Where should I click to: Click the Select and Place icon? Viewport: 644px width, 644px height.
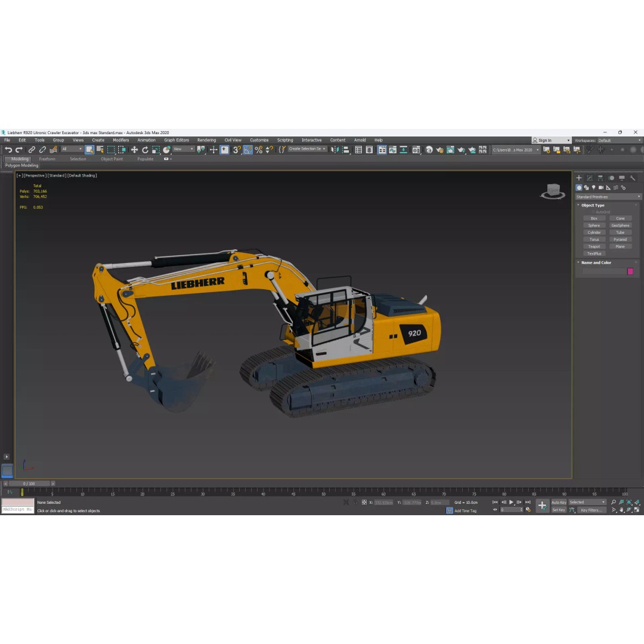coord(166,150)
